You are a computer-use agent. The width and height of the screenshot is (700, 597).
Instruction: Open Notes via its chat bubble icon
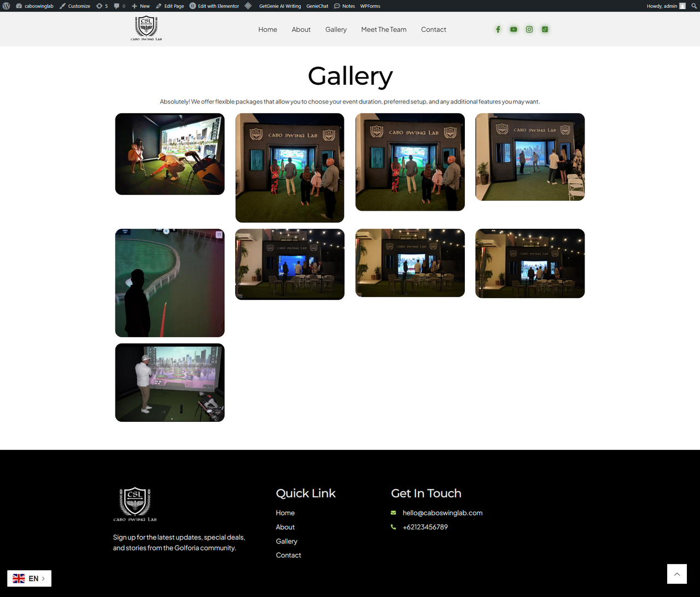[x=336, y=6]
